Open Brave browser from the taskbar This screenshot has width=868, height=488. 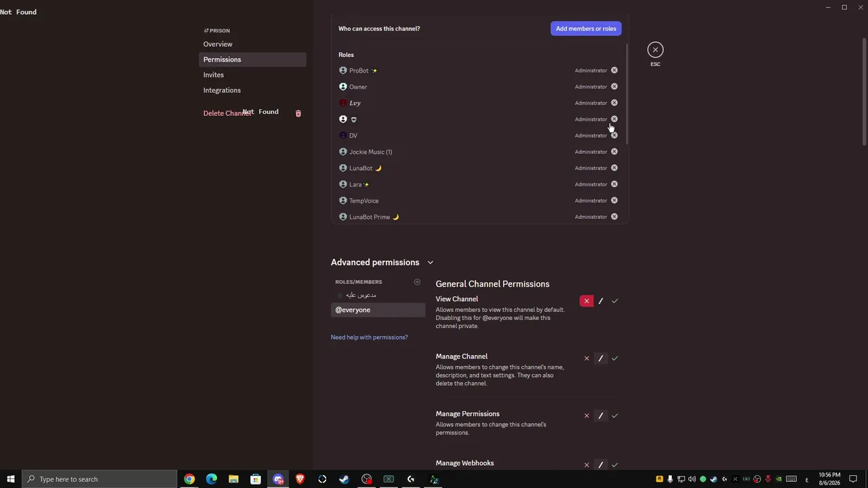coord(300,479)
